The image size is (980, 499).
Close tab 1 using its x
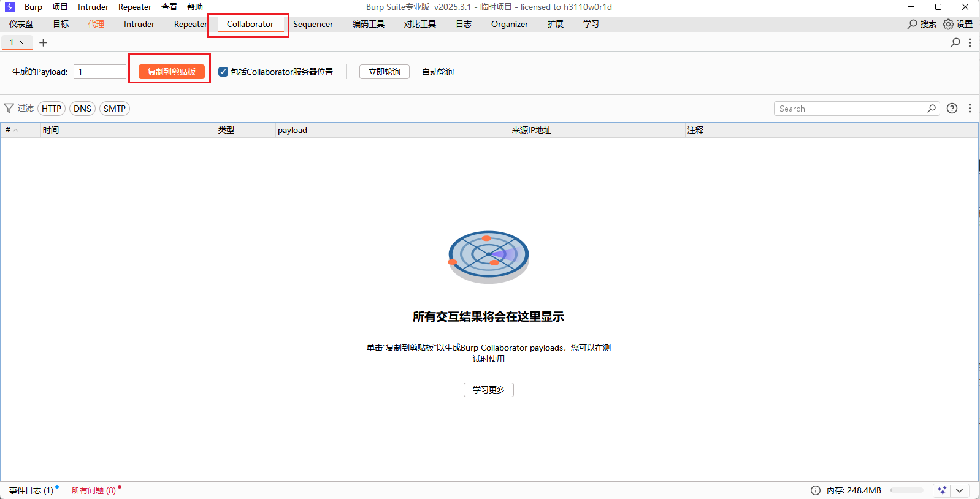(22, 42)
